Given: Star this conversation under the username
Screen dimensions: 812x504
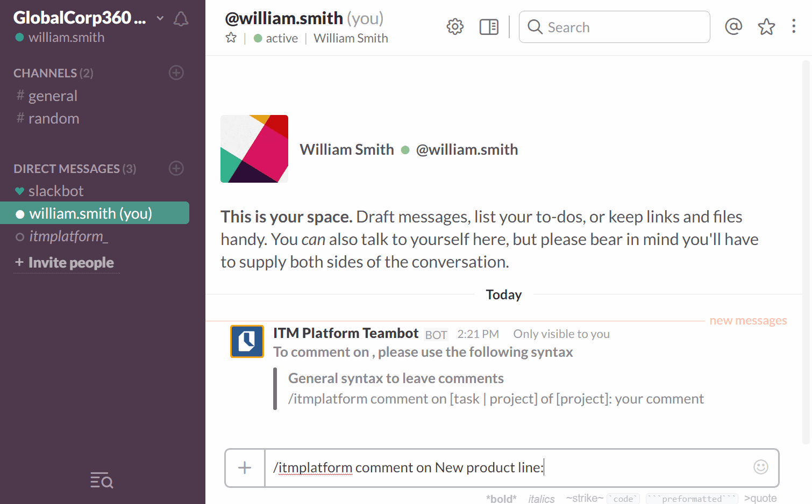Looking at the screenshot, I should [x=231, y=38].
